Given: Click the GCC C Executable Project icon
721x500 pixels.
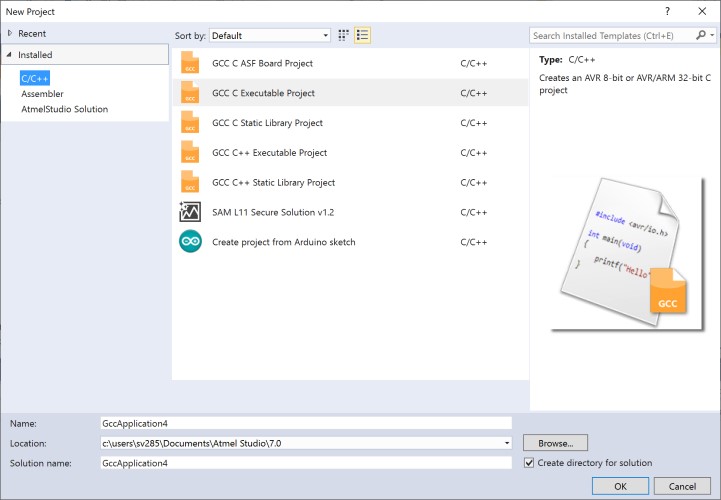Looking at the screenshot, I should pyautogui.click(x=190, y=93).
